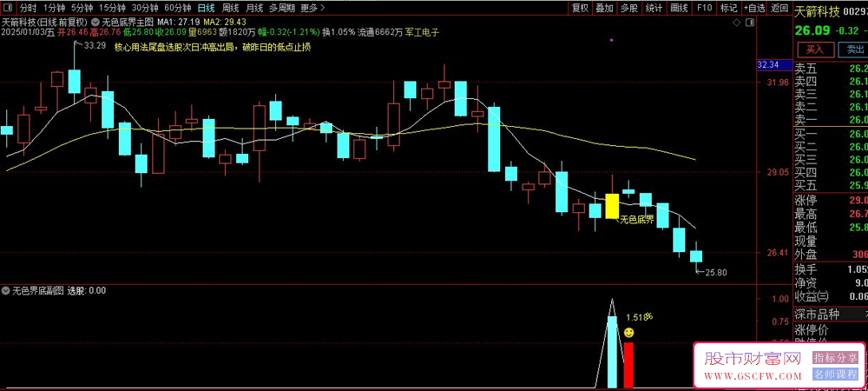This screenshot has height=391, width=868.
Task: Switch to 周线 weekly chart
Action: (230, 8)
